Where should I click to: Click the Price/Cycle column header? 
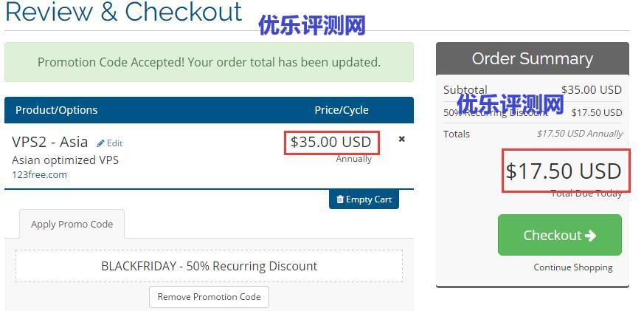[x=341, y=110]
